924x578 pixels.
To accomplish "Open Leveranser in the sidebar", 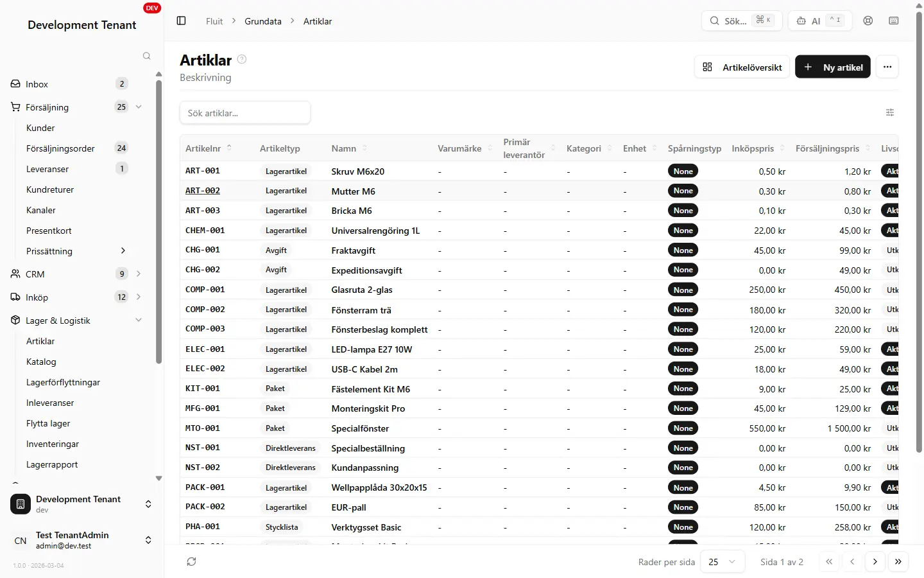I will [47, 169].
